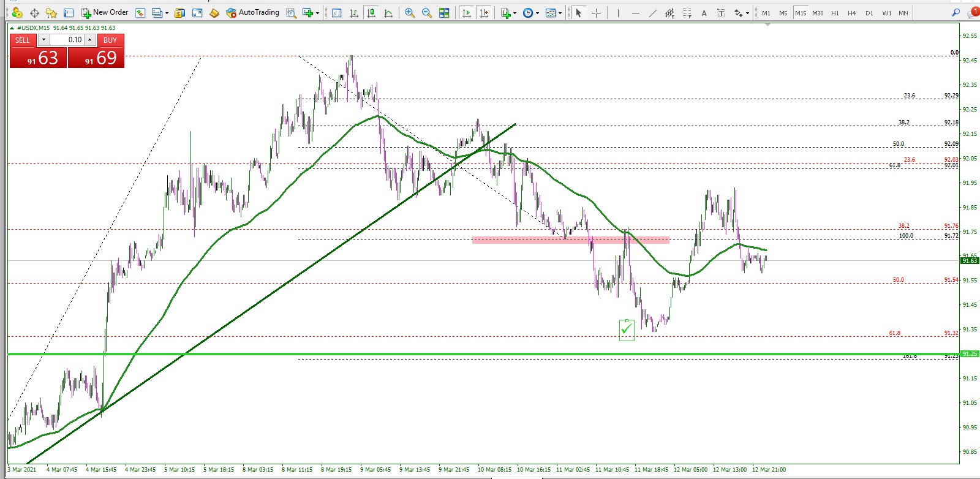Switch to M1 timeframe

click(x=766, y=13)
